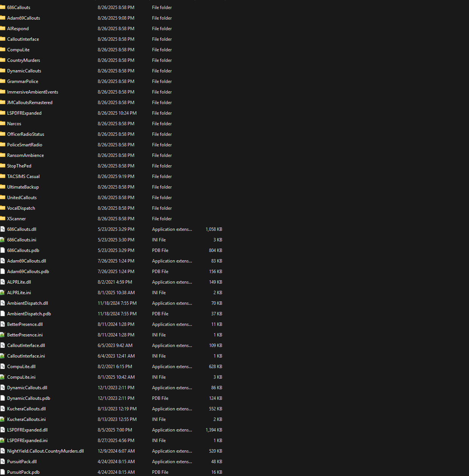469x476 pixels.
Task: Select LSPDFRExpanded.ini file name
Action: [27, 440]
